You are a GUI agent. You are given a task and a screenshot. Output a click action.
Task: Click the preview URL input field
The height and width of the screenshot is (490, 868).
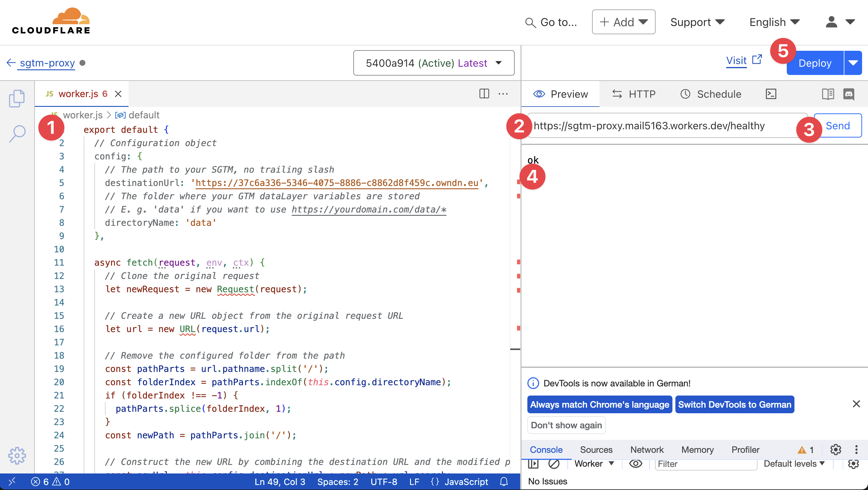coord(660,126)
